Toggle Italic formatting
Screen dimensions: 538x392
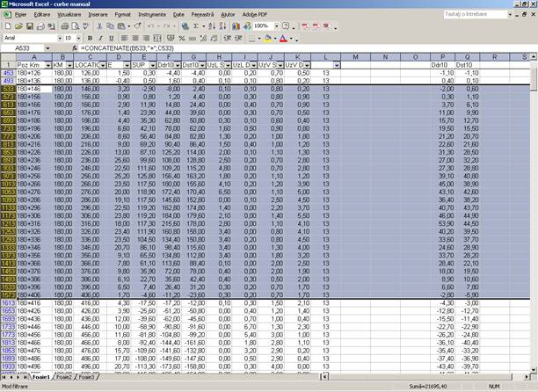[x=100, y=39]
